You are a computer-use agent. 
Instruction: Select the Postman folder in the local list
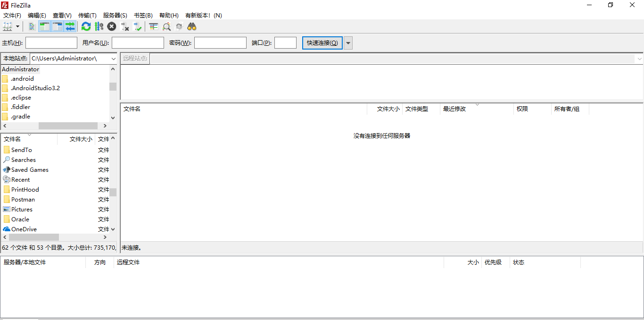tap(23, 199)
